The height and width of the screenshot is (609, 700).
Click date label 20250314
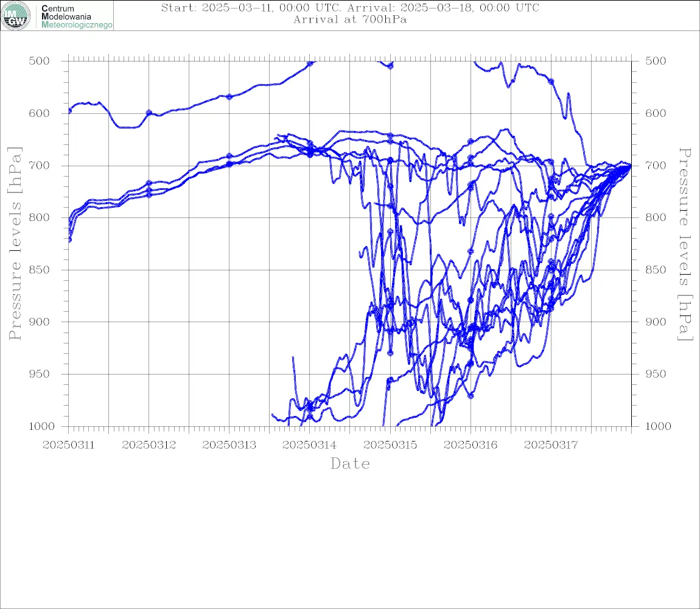tap(310, 445)
